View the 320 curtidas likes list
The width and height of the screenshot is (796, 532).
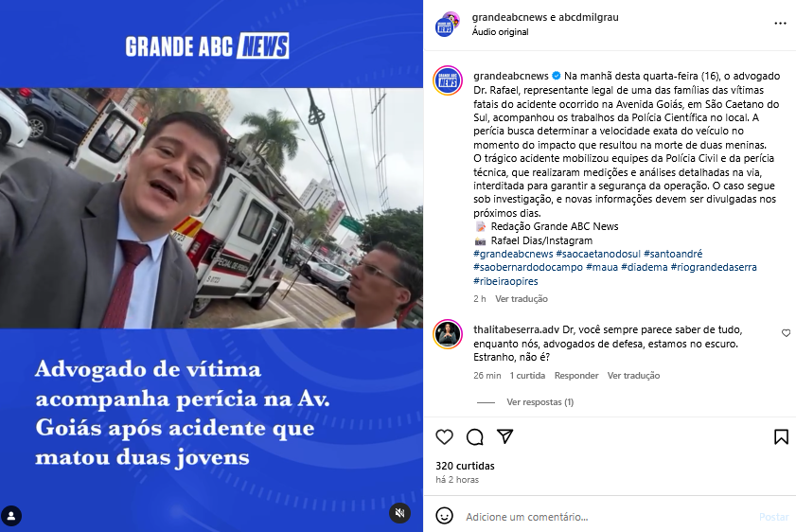pyautogui.click(x=465, y=466)
